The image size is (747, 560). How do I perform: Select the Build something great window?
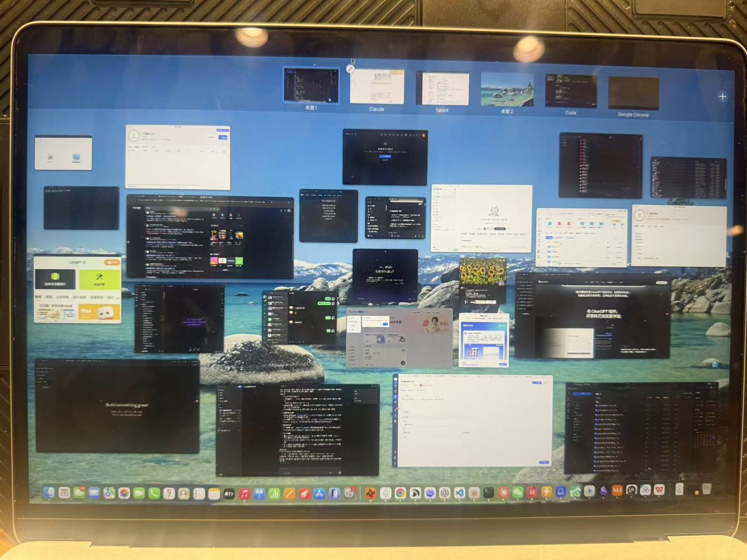117,406
